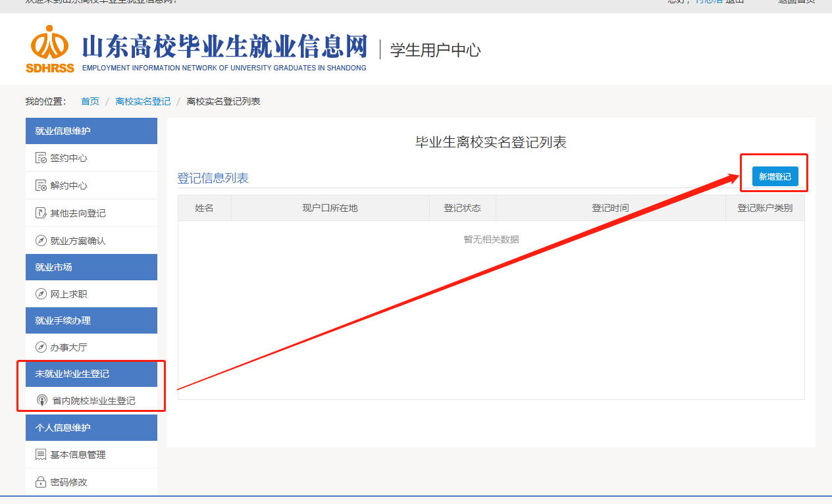832x504 pixels.
Task: Click the icon beside 省内院校毕业生登记
Action: pos(42,401)
